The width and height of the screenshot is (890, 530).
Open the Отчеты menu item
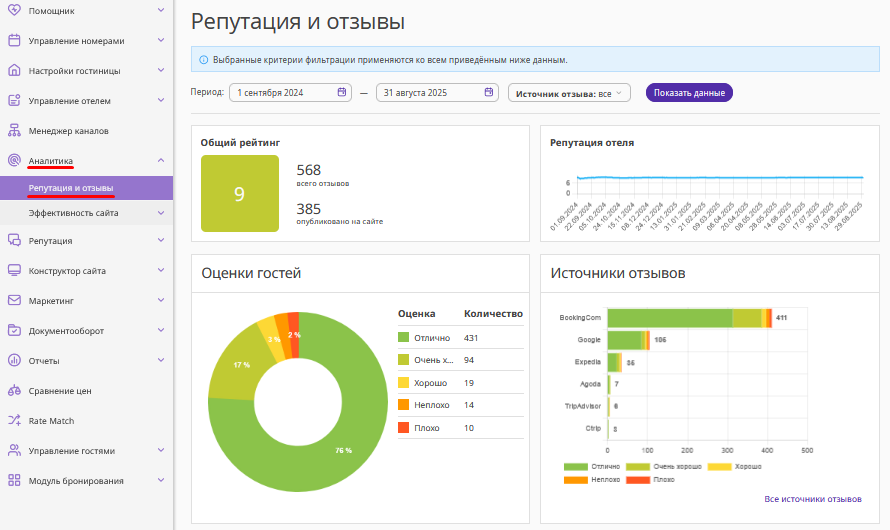point(44,361)
